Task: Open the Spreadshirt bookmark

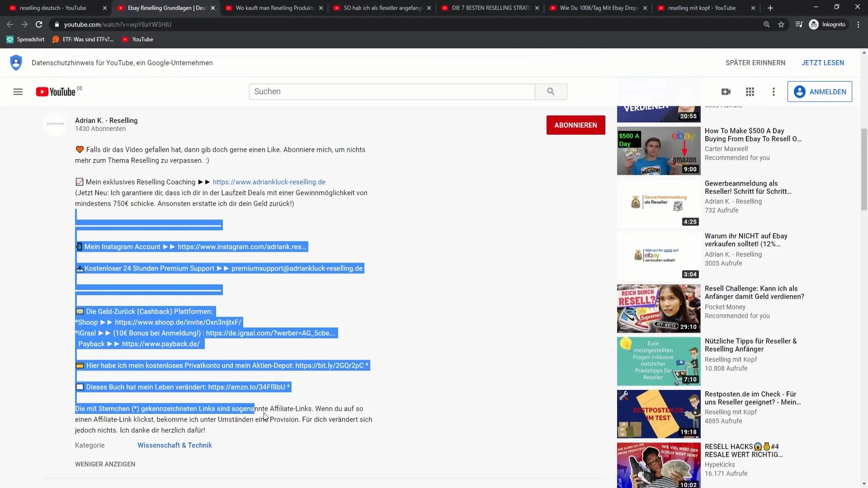Action: click(26, 39)
